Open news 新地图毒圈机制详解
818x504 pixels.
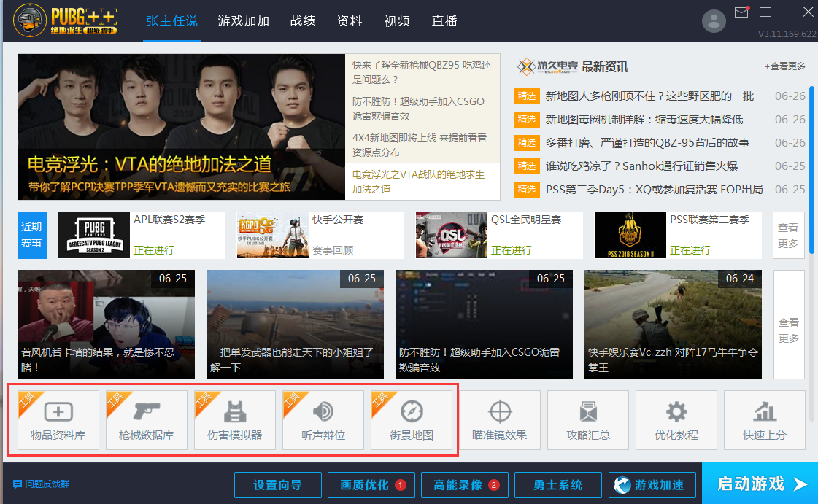tap(644, 120)
